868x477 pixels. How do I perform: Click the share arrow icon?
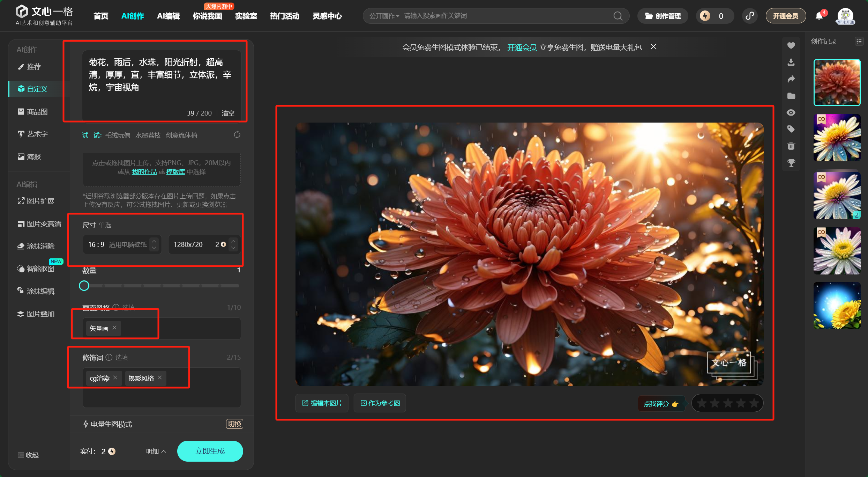point(791,79)
